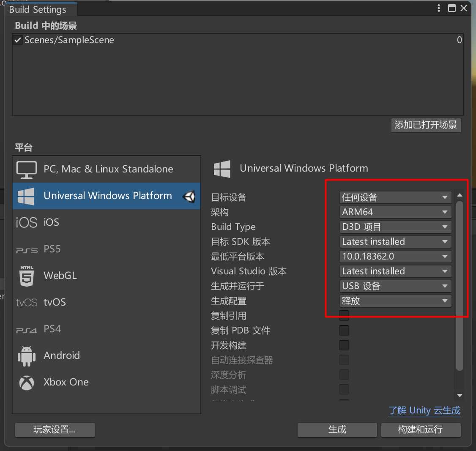Toggle the 深度分析 checkbox
Screen dimensions: 476x451
click(x=344, y=375)
